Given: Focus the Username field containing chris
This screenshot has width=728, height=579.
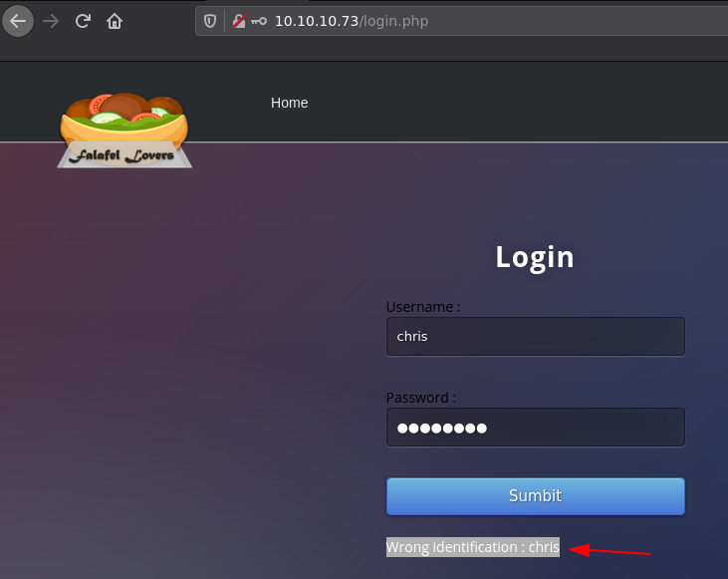Looking at the screenshot, I should 536,337.
